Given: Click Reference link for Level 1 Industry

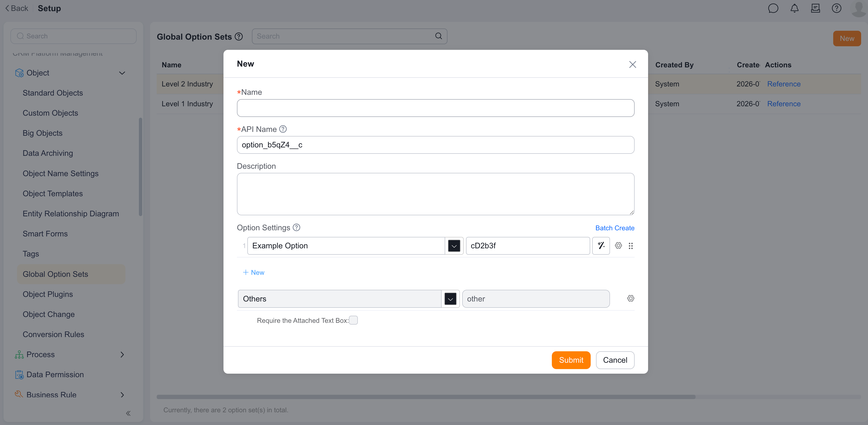Looking at the screenshot, I should click(x=784, y=104).
